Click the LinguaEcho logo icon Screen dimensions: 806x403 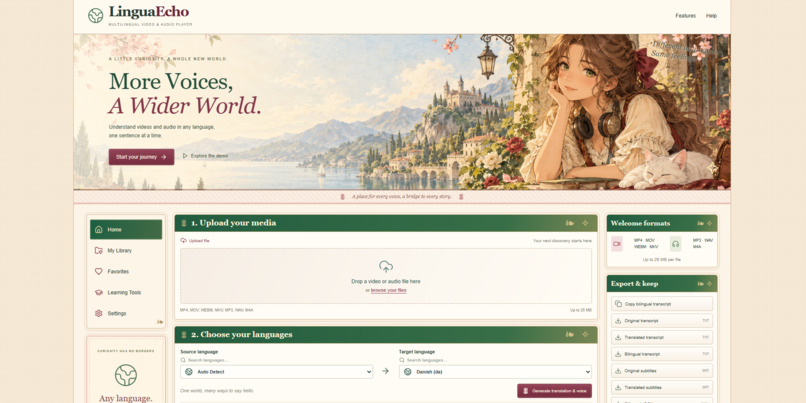click(x=96, y=15)
